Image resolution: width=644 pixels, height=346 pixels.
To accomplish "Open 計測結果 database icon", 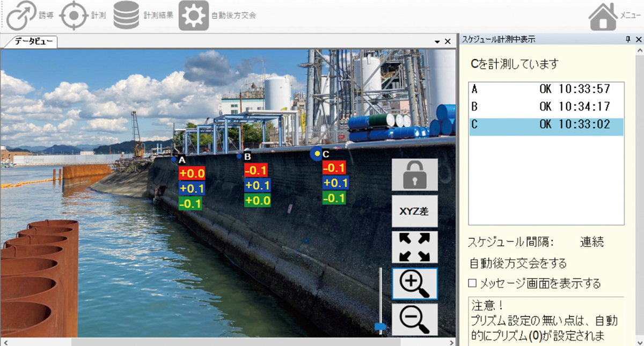I will click(x=126, y=15).
